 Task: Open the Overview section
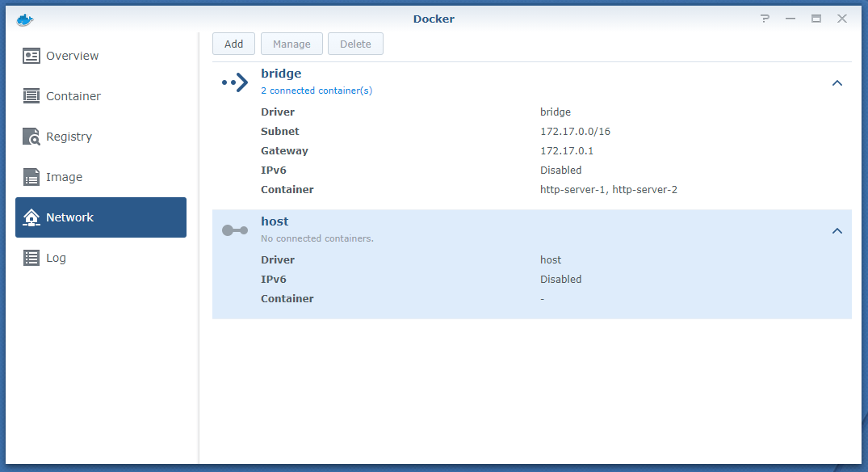coord(101,56)
